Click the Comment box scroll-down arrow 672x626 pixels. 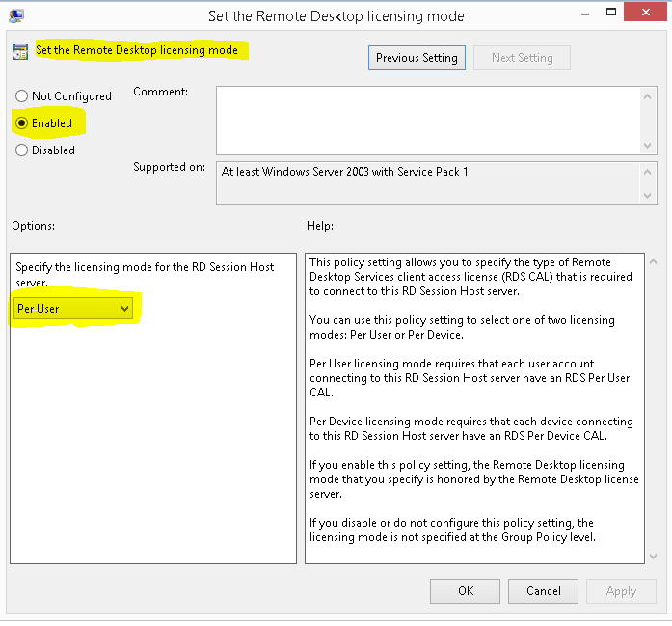click(x=647, y=146)
